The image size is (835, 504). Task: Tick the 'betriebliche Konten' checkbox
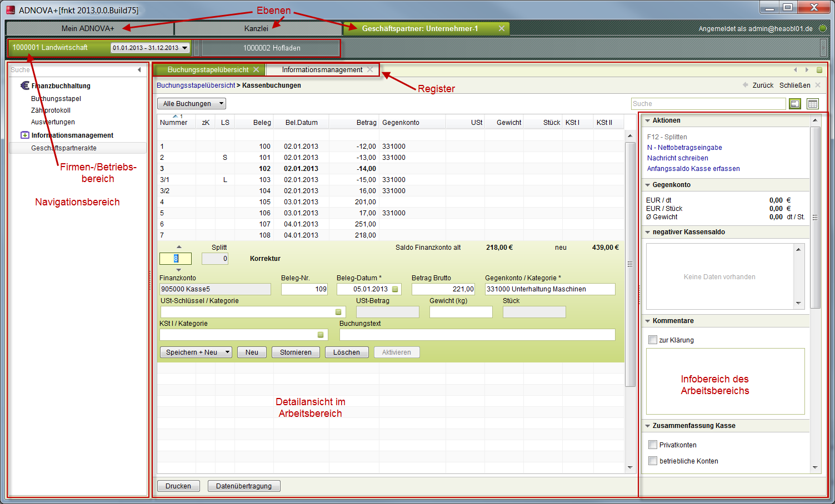pyautogui.click(x=653, y=461)
